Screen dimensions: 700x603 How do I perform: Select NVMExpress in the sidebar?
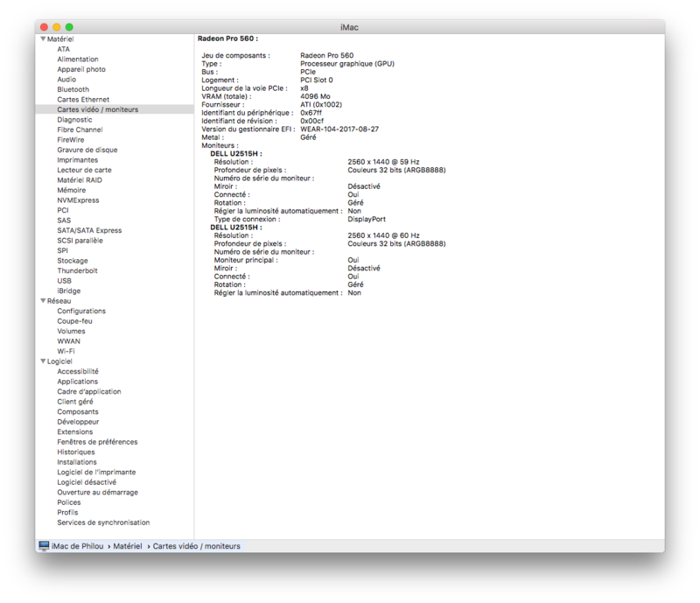click(x=78, y=200)
